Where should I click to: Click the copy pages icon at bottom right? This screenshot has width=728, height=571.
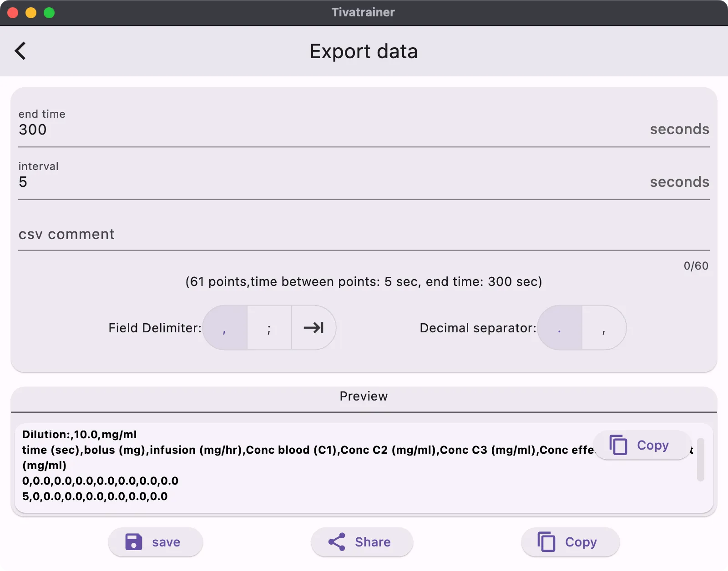[x=546, y=542]
